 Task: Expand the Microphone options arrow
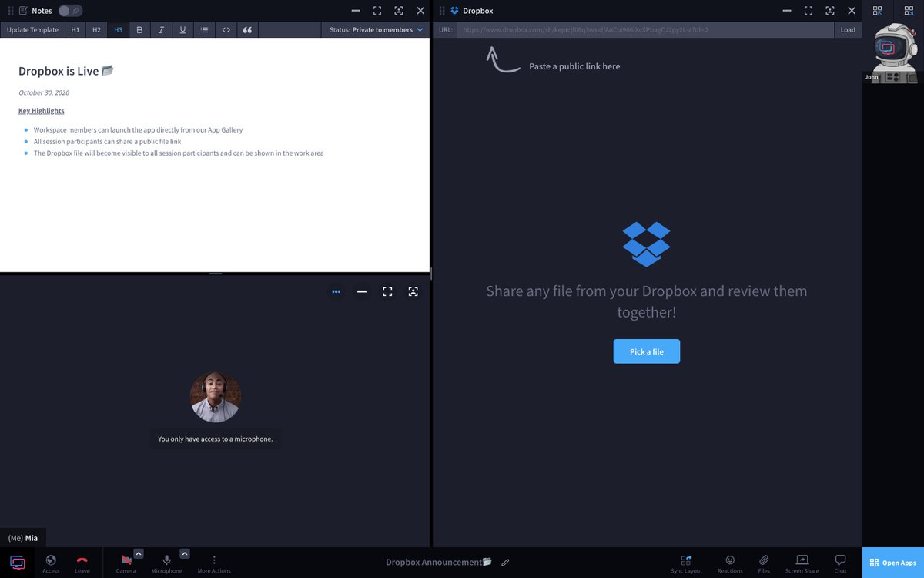click(185, 553)
